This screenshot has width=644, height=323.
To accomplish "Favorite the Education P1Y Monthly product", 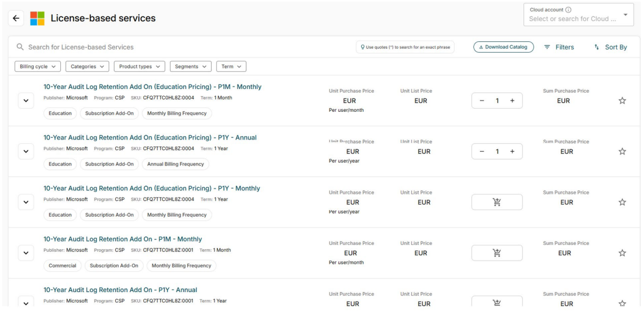I will click(x=622, y=202).
